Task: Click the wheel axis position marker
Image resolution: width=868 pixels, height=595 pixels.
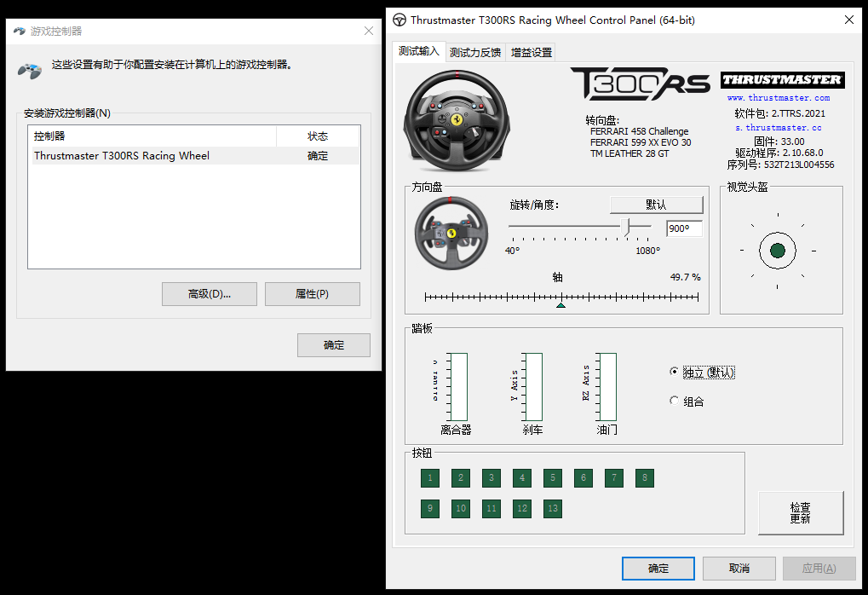Action: [560, 305]
